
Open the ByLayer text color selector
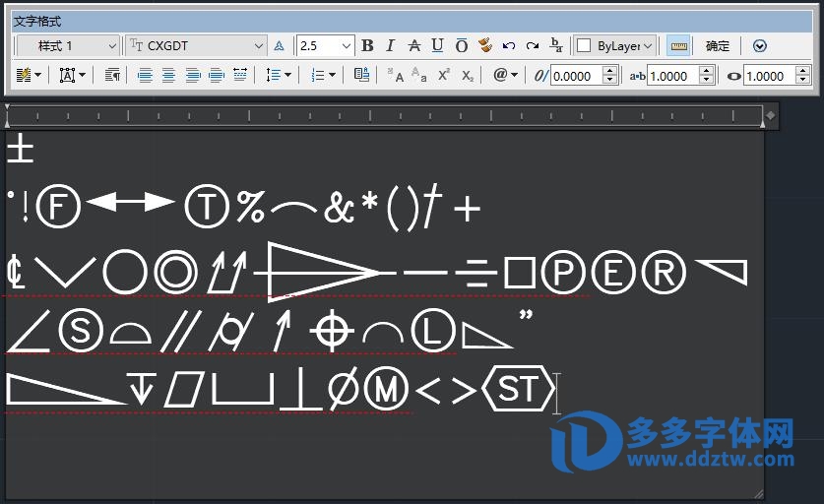coord(616,45)
